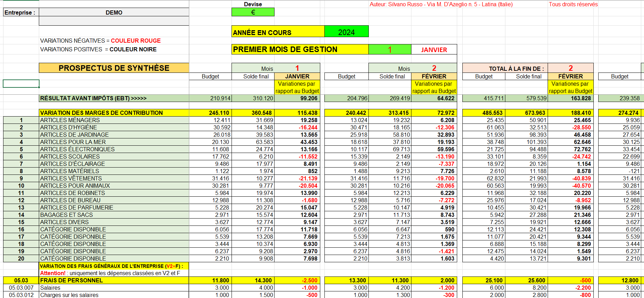Select the empty active cell at left
Viewport: 644px width, 298px height.
coord(21,84)
